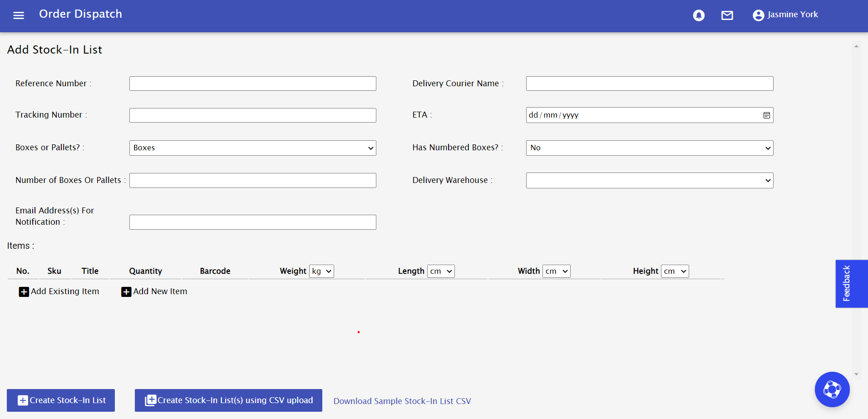Image resolution: width=868 pixels, height=419 pixels.
Task: Click the plus icon next to Add New Item
Action: tap(126, 292)
